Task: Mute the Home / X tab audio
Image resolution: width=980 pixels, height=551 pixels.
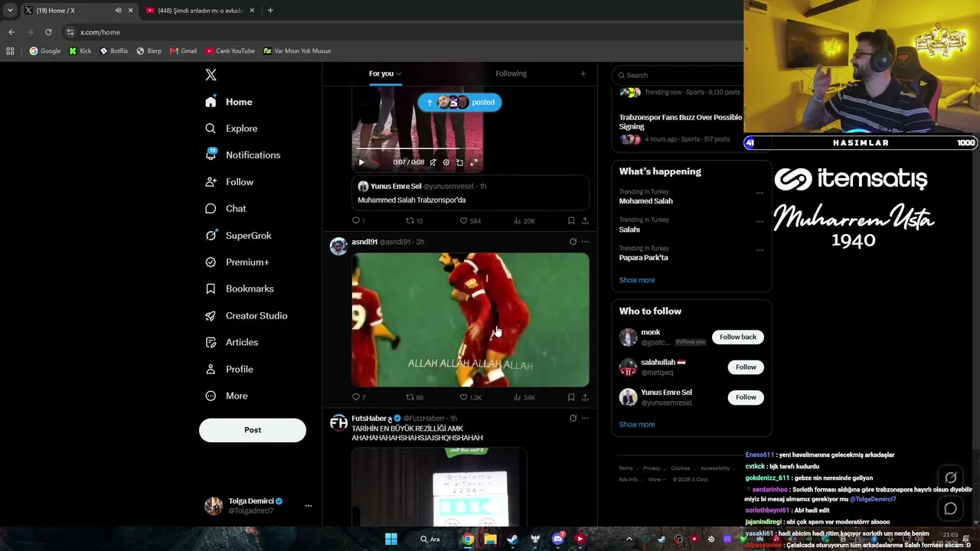Action: pos(118,11)
